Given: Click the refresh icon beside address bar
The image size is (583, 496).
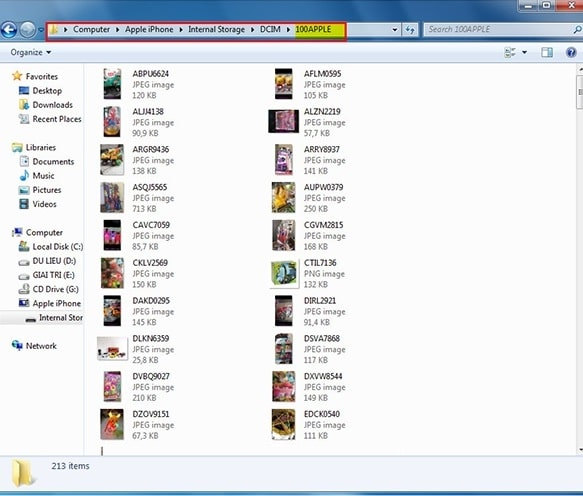Looking at the screenshot, I should click(x=410, y=30).
